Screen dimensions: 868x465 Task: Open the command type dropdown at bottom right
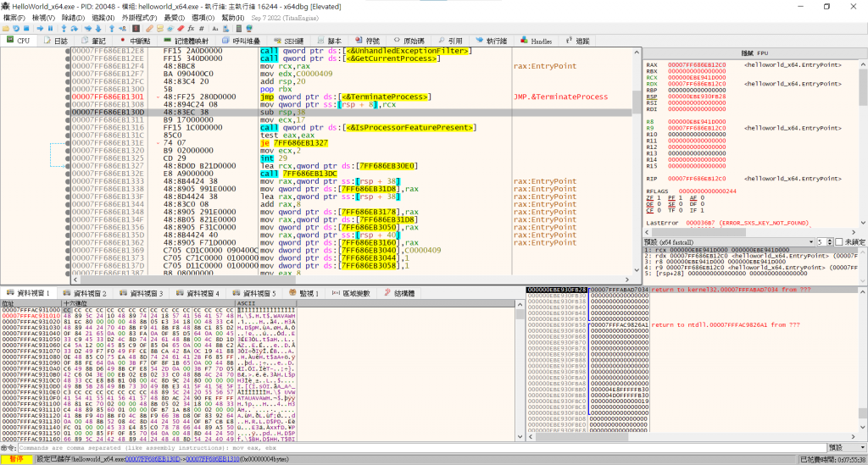(845, 447)
